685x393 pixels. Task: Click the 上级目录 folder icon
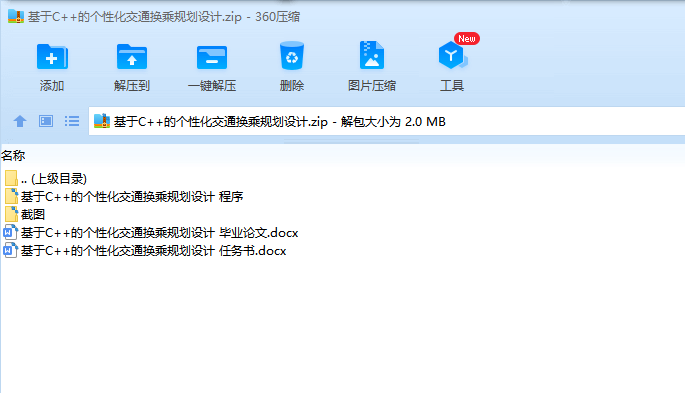click(11, 178)
